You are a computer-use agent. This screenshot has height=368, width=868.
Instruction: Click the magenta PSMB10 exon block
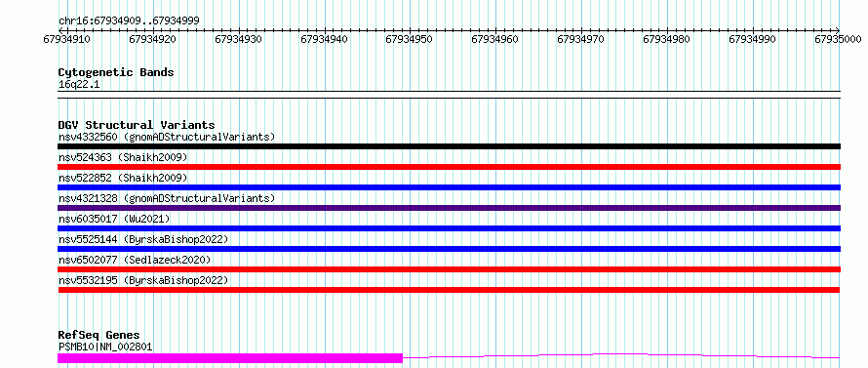230,358
